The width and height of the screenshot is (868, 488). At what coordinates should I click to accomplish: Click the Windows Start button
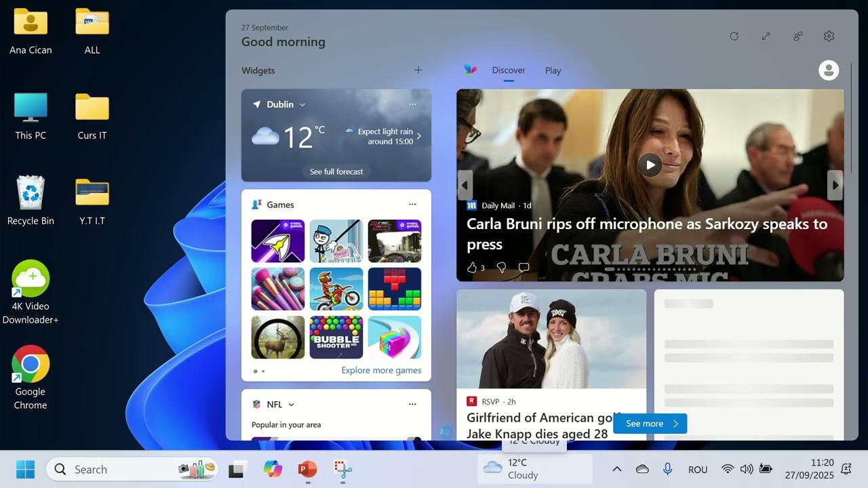click(x=26, y=469)
